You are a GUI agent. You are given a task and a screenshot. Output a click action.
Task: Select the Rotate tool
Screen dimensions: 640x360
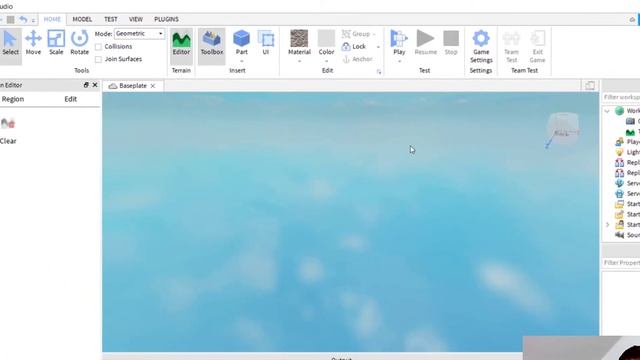coord(79,43)
